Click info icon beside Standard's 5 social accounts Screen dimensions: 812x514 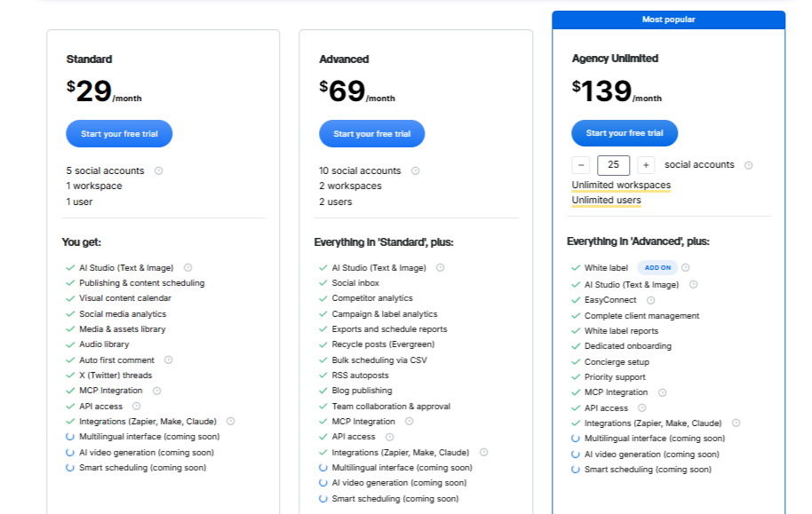coord(159,170)
